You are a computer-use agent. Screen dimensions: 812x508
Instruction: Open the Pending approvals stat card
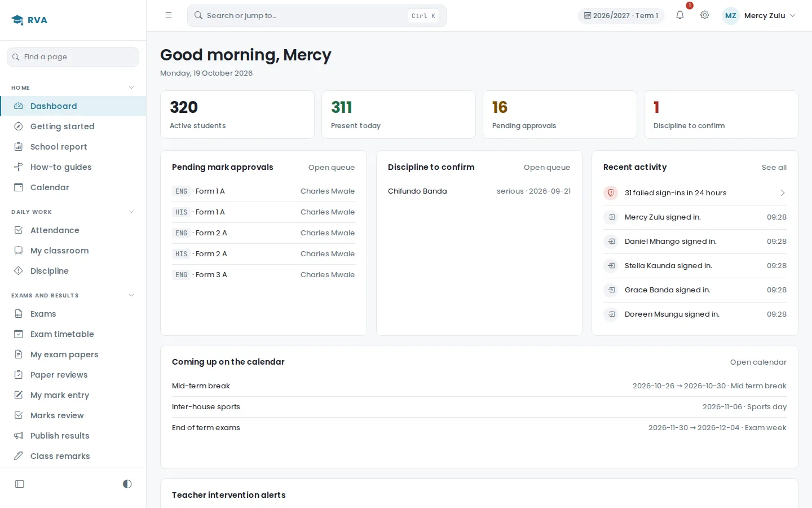pos(560,115)
